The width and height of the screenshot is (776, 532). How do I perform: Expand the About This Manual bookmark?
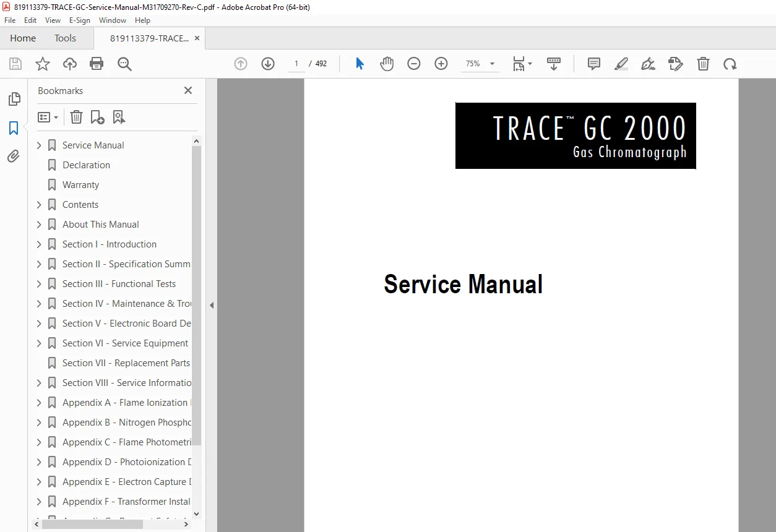(x=39, y=225)
